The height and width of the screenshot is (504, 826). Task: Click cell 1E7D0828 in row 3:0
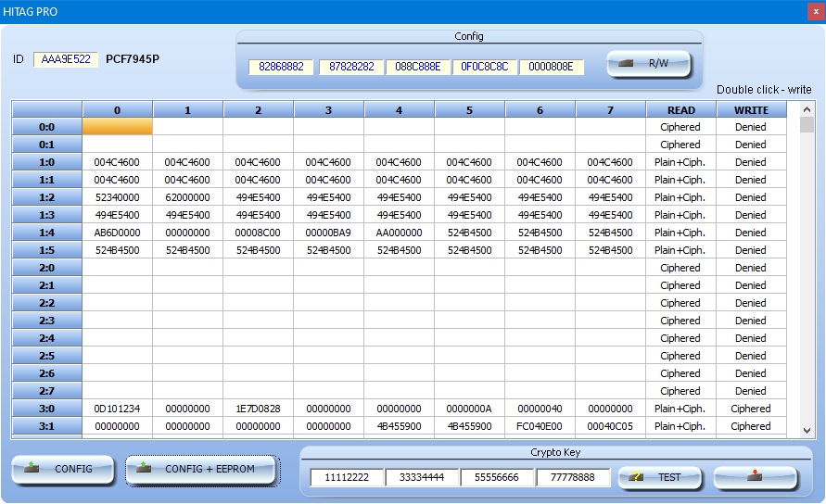tap(258, 409)
